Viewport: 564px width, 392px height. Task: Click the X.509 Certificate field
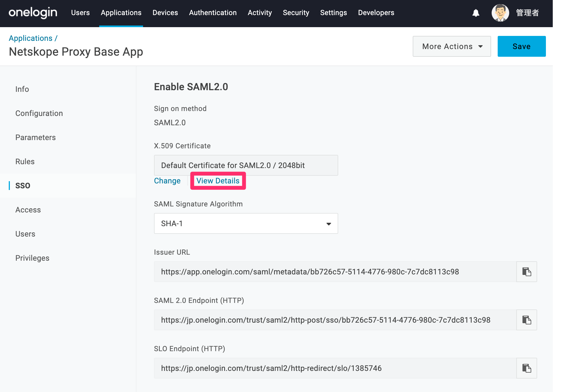coord(246,165)
